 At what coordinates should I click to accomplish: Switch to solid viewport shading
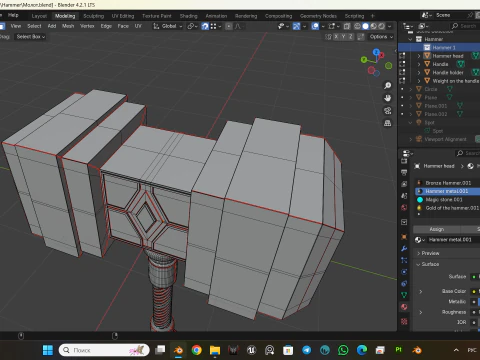365,26
